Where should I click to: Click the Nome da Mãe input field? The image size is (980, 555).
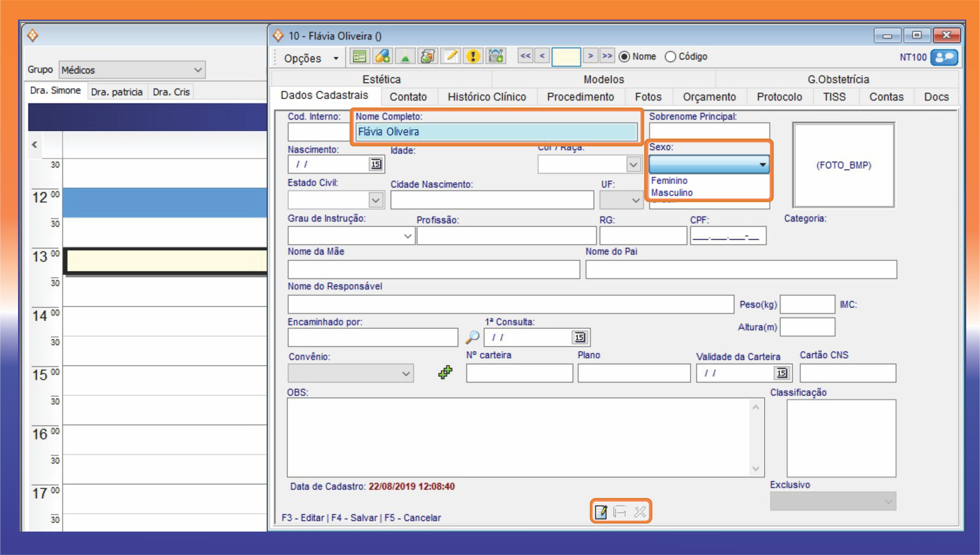pos(433,269)
